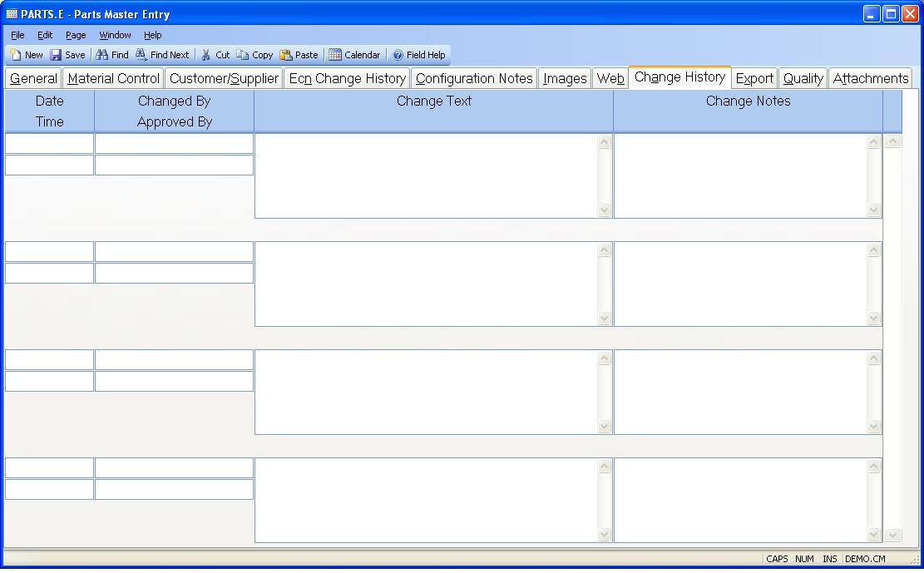Open Find with the binoculars icon

[102, 55]
